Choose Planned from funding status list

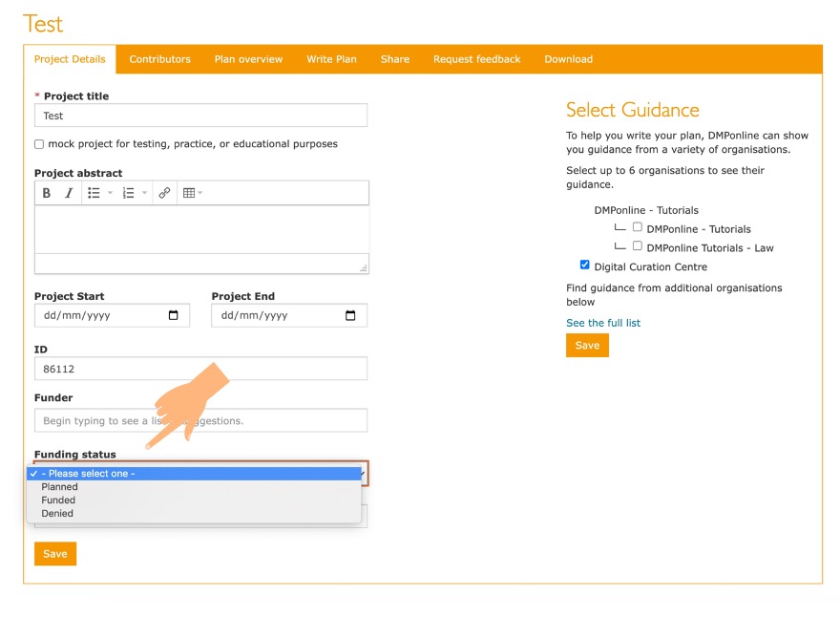pyautogui.click(x=60, y=487)
